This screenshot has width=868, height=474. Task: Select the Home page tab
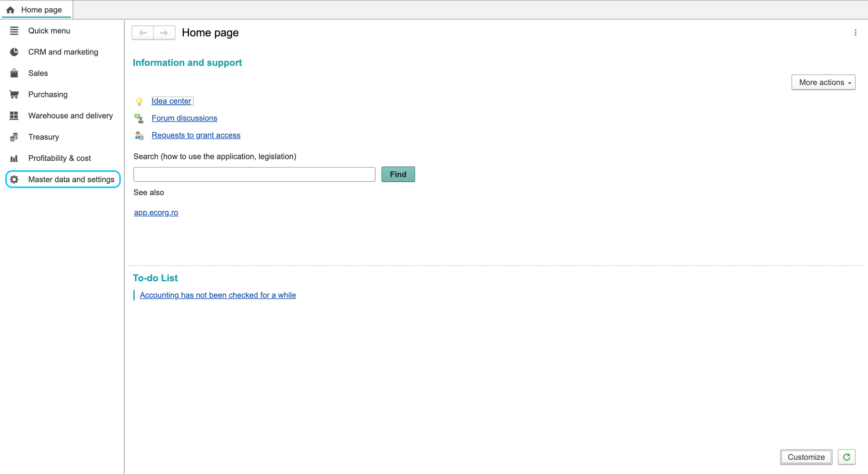click(37, 10)
